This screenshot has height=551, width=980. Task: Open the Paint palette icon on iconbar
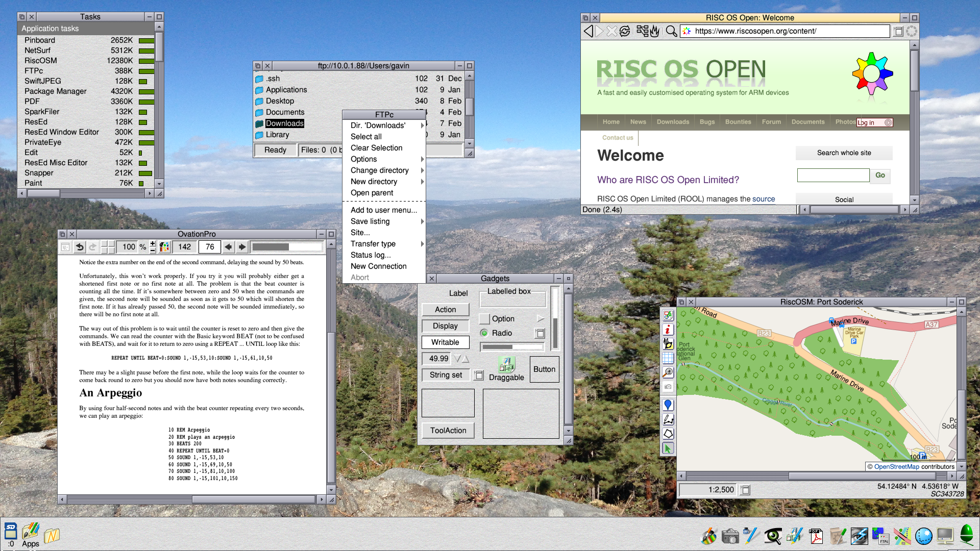[708, 536]
